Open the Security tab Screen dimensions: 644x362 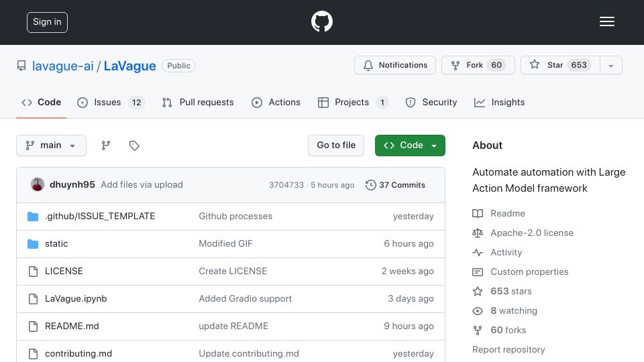tap(431, 102)
